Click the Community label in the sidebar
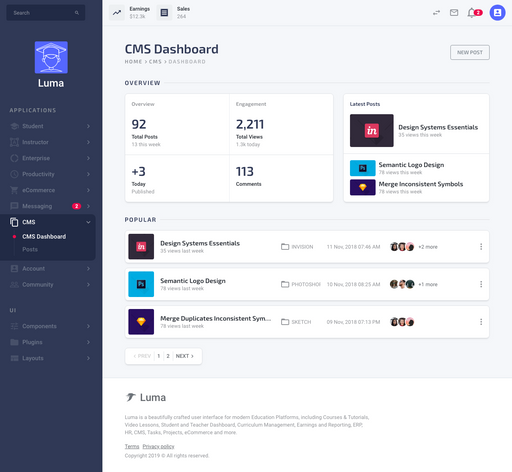Image resolution: width=512 pixels, height=472 pixels. (38, 284)
